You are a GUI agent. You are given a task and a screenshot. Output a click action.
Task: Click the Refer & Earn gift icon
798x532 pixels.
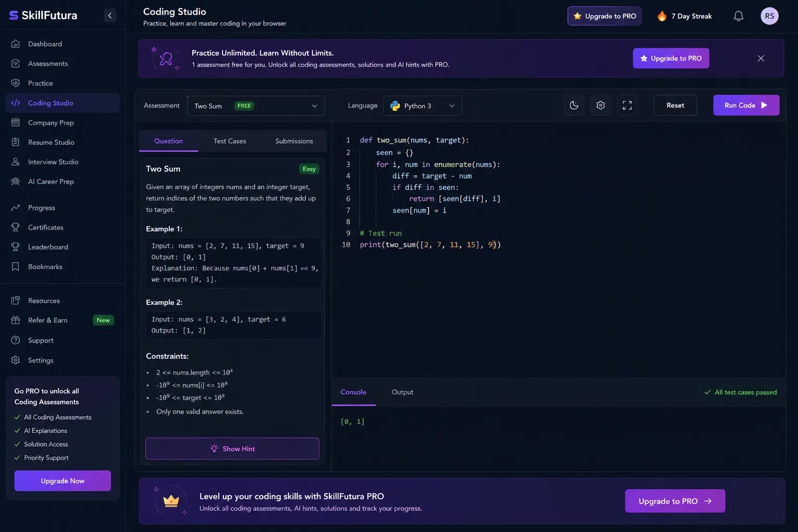point(16,321)
